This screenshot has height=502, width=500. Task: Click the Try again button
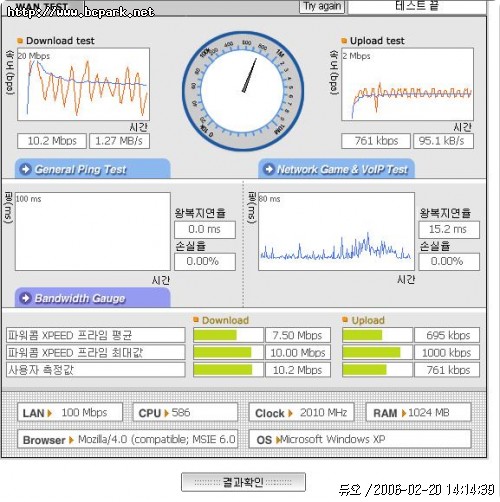tap(322, 6)
